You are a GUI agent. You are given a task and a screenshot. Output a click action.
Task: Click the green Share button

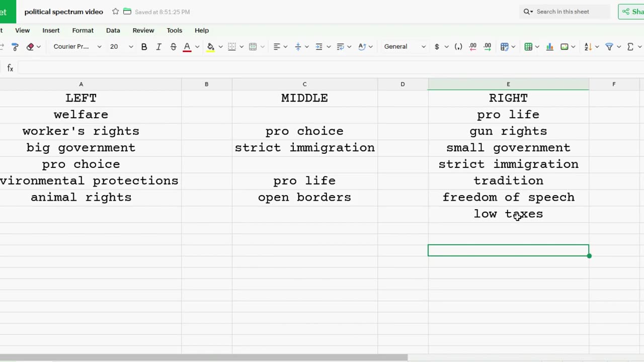(631, 12)
